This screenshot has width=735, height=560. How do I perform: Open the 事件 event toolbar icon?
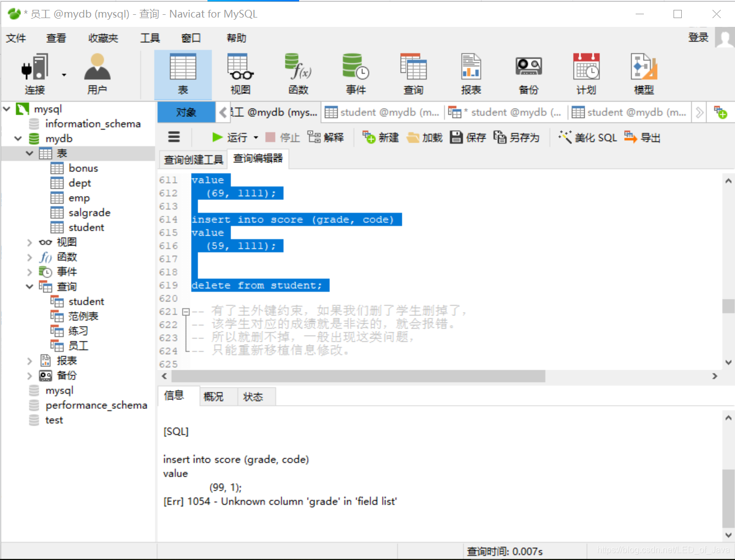pyautogui.click(x=356, y=74)
